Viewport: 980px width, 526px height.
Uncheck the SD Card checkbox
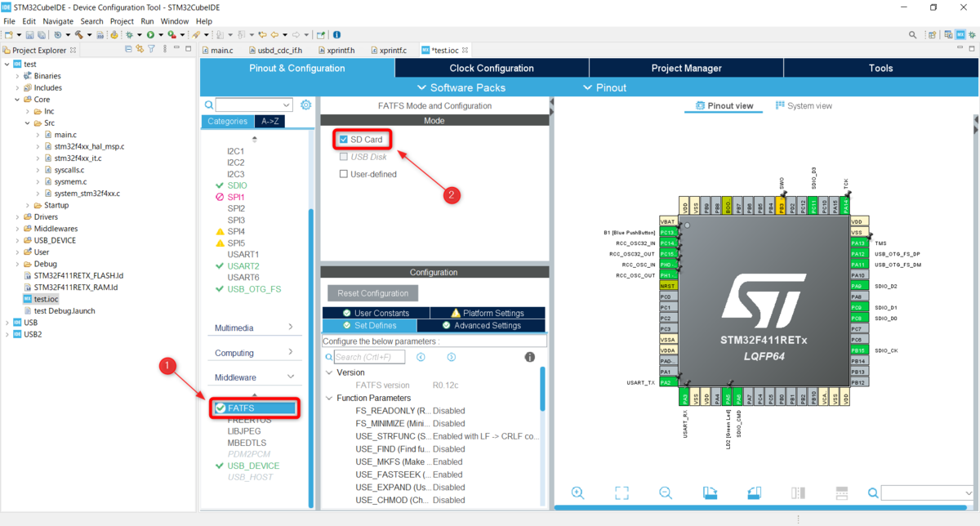343,140
